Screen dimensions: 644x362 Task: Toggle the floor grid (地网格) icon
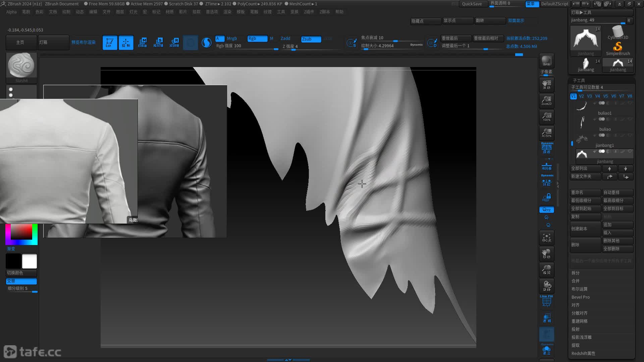546,166
